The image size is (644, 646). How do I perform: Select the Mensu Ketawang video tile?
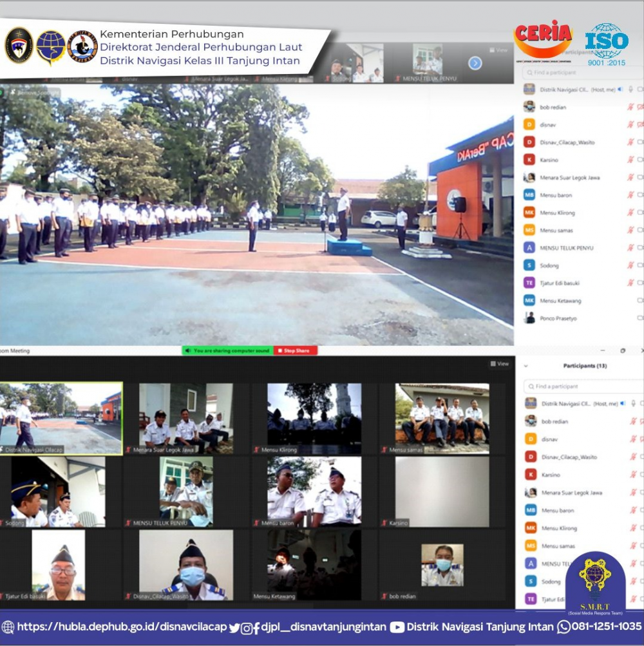pyautogui.click(x=314, y=565)
